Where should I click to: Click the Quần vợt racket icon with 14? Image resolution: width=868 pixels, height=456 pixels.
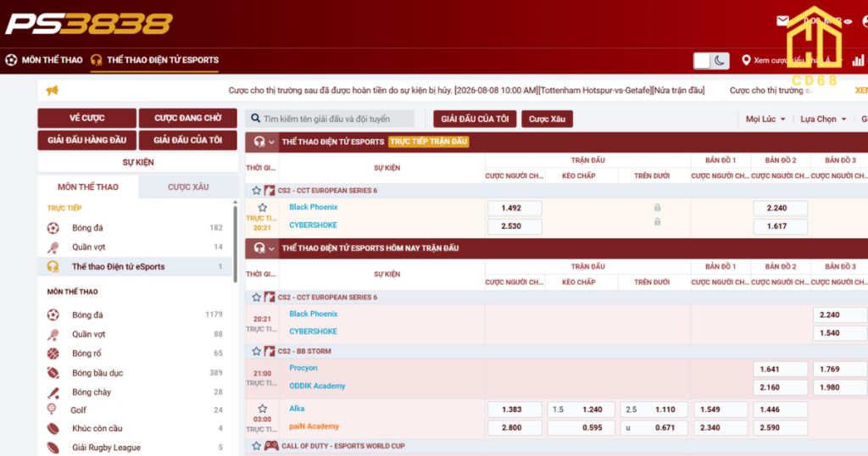(x=53, y=247)
